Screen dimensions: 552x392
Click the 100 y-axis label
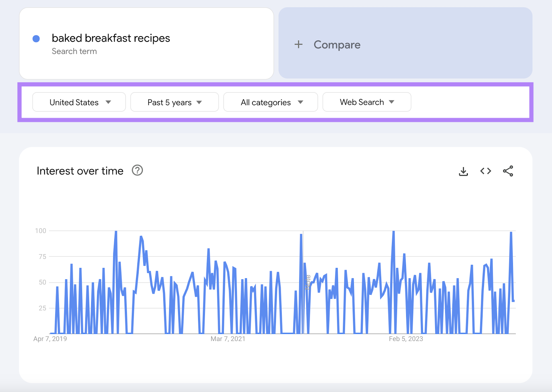pyautogui.click(x=41, y=231)
